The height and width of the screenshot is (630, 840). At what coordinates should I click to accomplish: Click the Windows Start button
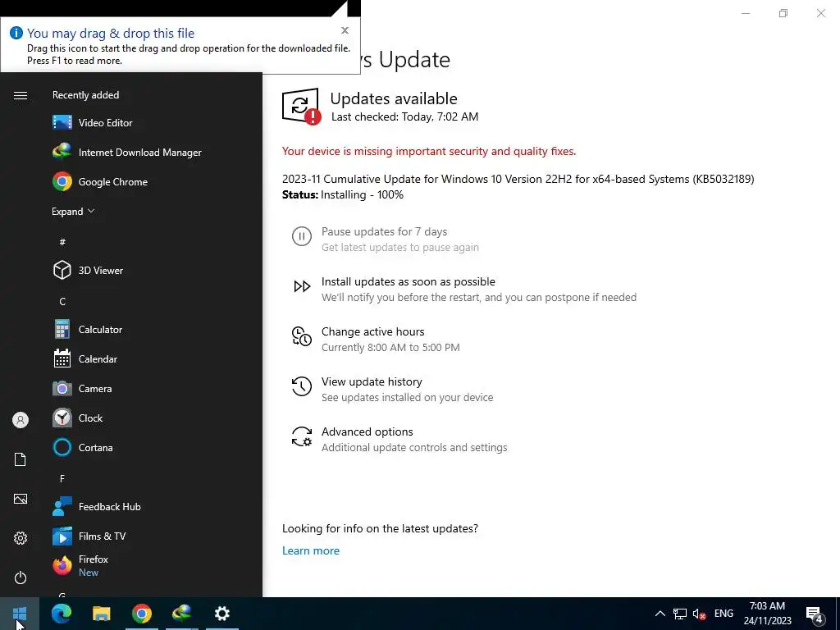20,614
